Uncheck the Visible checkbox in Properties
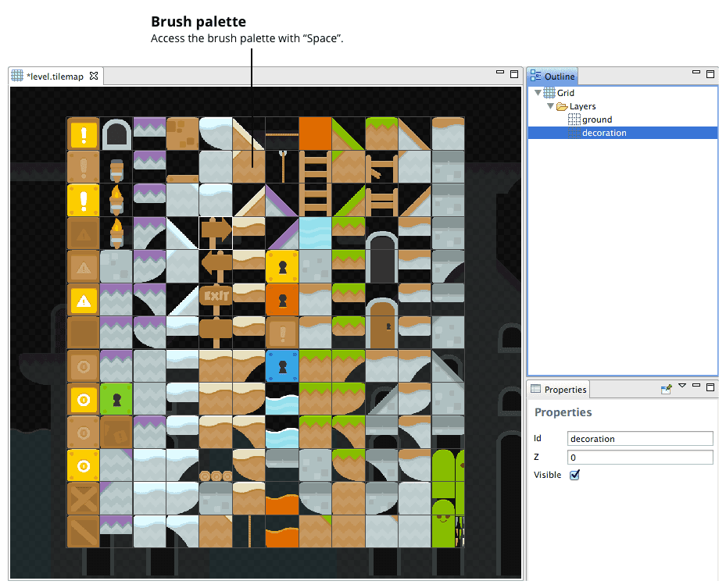This screenshot has width=726, height=588. pyautogui.click(x=576, y=474)
